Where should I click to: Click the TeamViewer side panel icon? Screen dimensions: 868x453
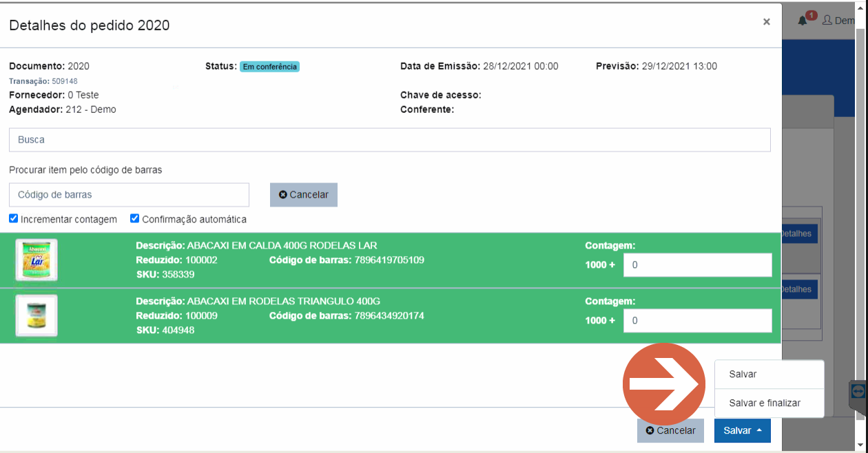point(858,392)
